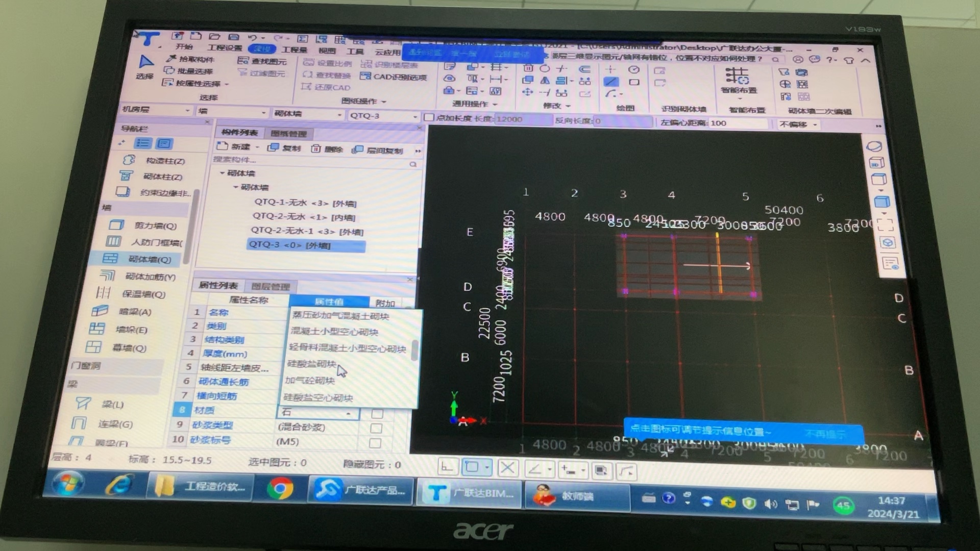Screen dimensions: 980x551
Task: Open Internet Explorer from the taskbar
Action: [x=118, y=485]
